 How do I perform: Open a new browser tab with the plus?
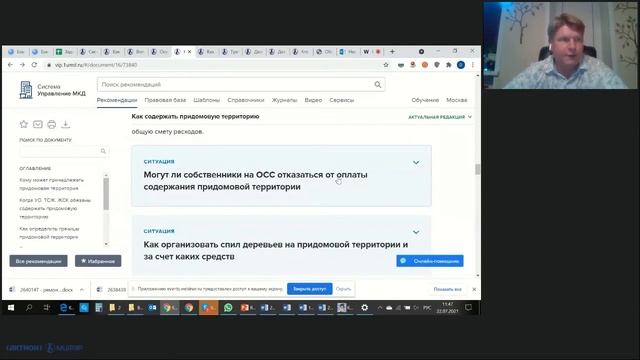[x=392, y=51]
